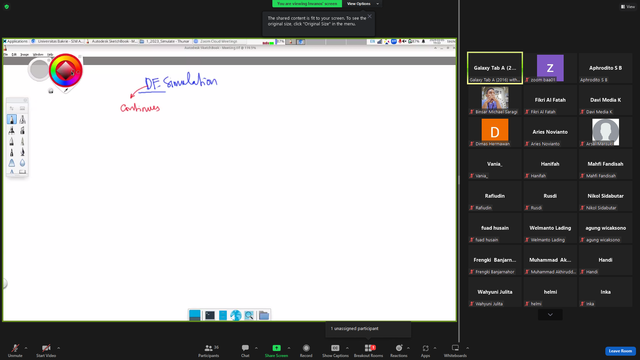
Task: Close the shared content size tooltip
Action: click(369, 16)
